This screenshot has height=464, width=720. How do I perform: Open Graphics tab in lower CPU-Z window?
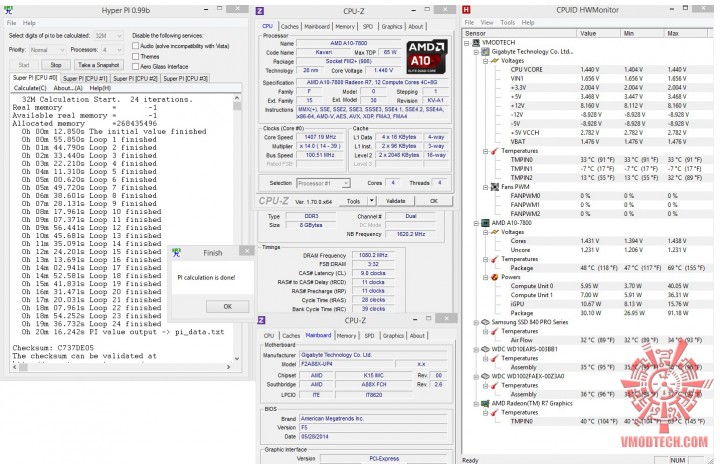coord(394,336)
